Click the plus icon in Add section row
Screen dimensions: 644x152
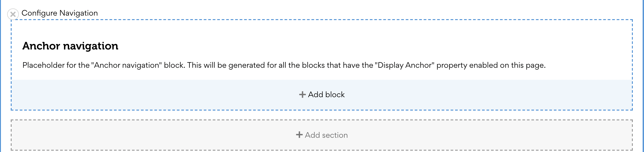point(299,135)
